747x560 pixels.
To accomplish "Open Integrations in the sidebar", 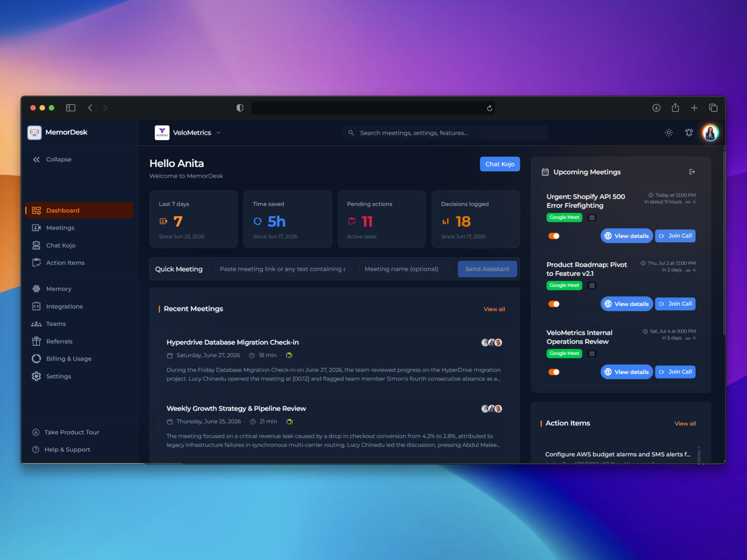I will (x=79, y=306).
